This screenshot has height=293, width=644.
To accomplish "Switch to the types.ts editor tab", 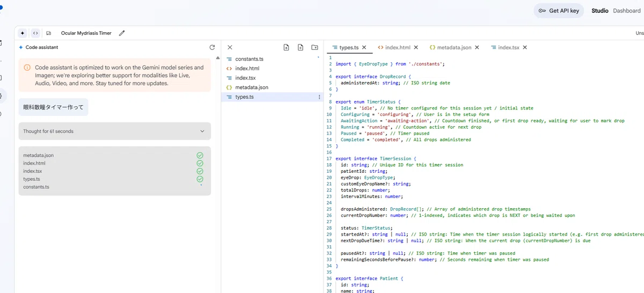I will 349,47.
